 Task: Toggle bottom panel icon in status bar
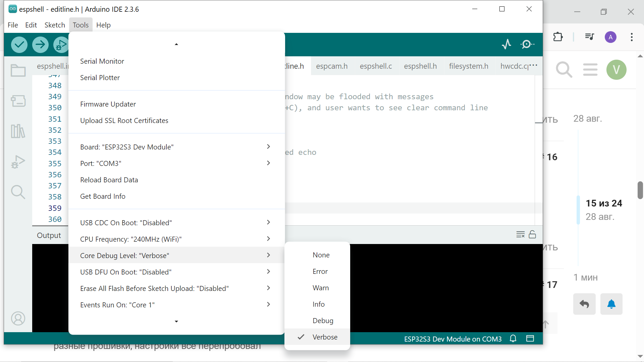pyautogui.click(x=530, y=339)
